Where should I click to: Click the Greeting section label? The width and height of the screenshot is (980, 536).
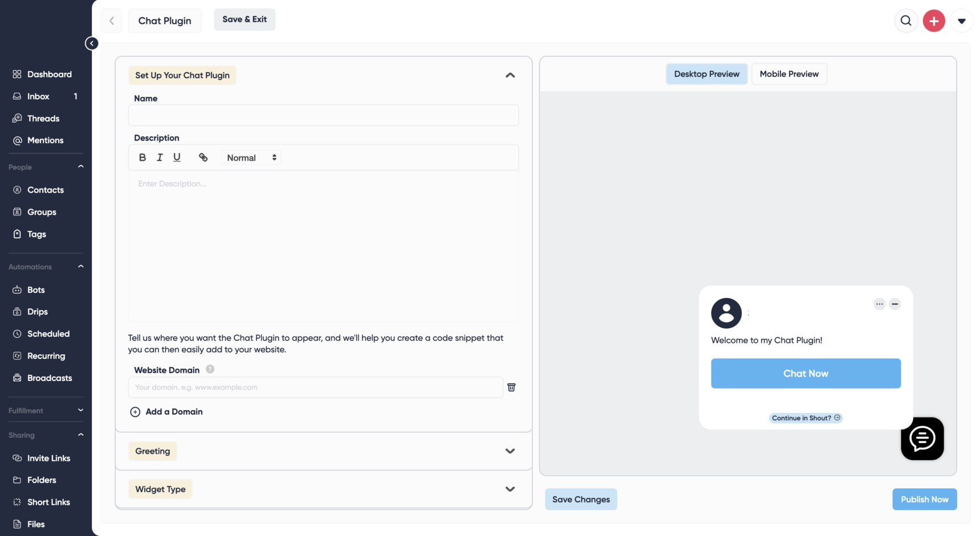[x=153, y=451]
